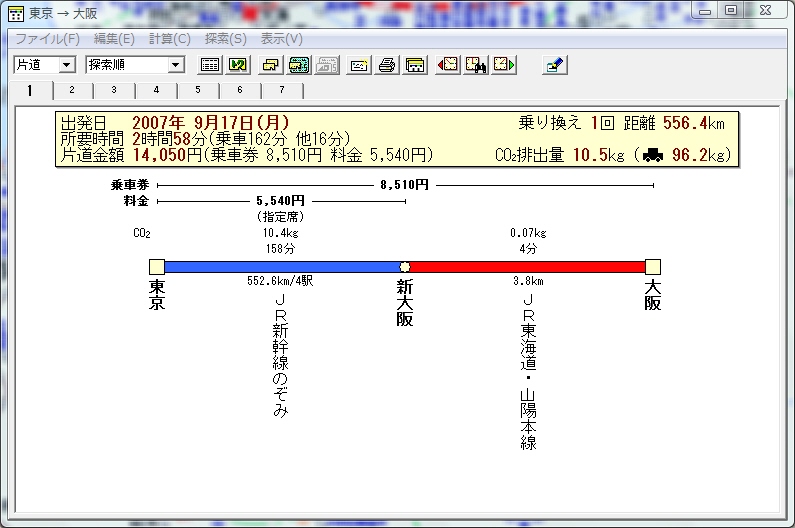Click the clock with binoculars icon
Screen dimensions: 795x528
[x=477, y=65]
